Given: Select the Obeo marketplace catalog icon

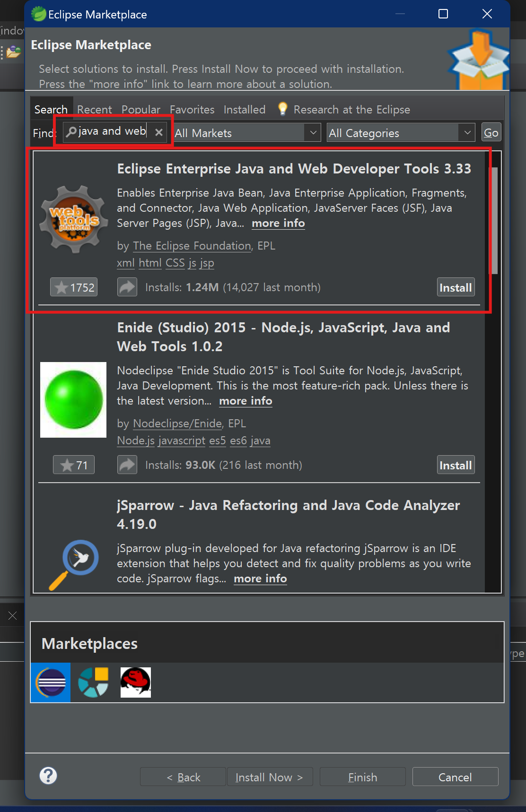Looking at the screenshot, I should [93, 682].
